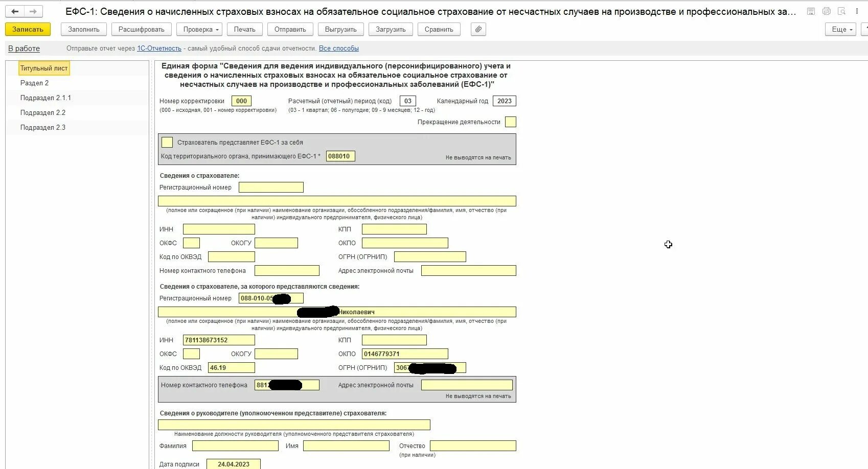The height and width of the screenshot is (469, 868).
Task: Switch to Подраздел 2.2
Action: pos(43,113)
